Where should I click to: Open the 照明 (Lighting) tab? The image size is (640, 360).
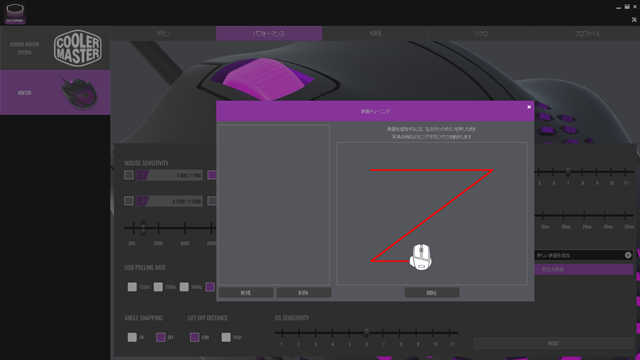point(375,33)
